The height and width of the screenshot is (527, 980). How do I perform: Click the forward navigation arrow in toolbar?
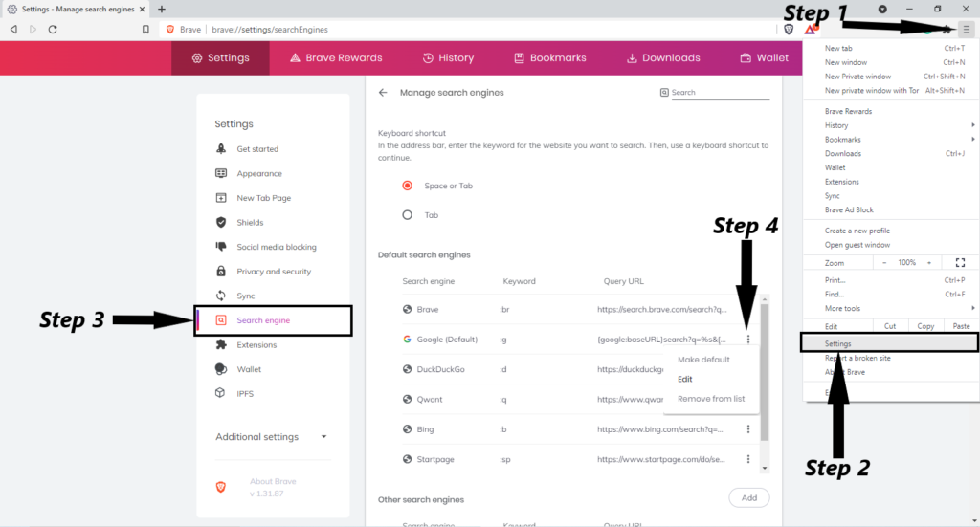[x=33, y=30]
